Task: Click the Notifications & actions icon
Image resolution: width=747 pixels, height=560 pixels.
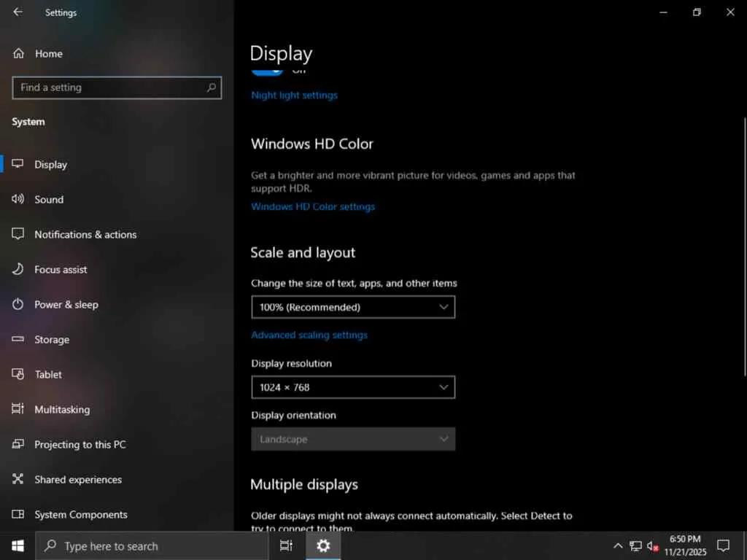Action: click(18, 234)
